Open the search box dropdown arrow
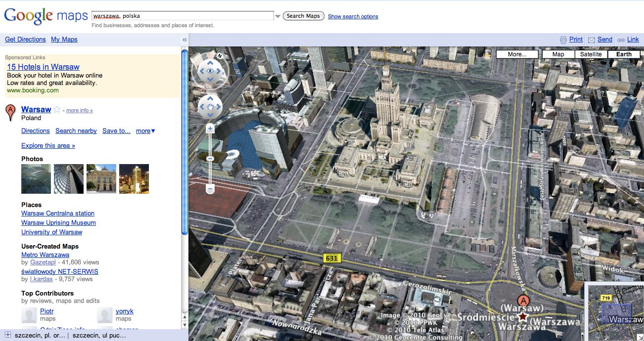Viewport: 644px width, 341px height. tap(278, 16)
